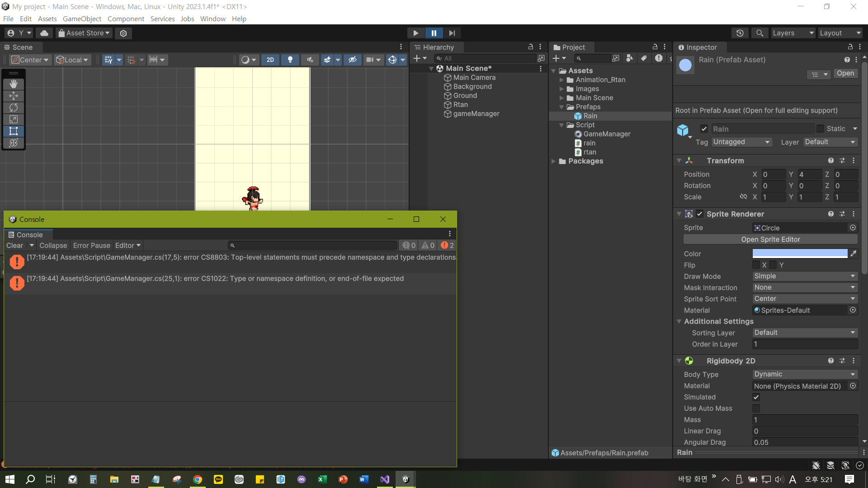Toggle Scene audio mute icon

310,60
